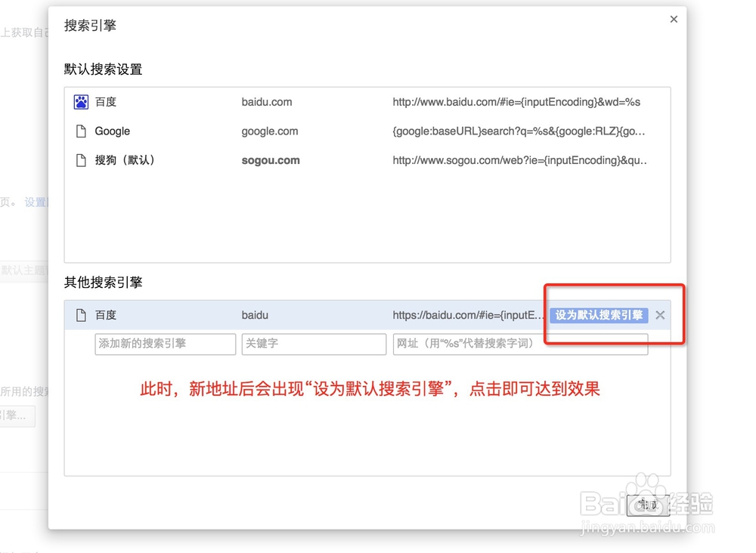756x553 pixels.
Task: Click the baidu keyword in other engines
Action: [255, 315]
